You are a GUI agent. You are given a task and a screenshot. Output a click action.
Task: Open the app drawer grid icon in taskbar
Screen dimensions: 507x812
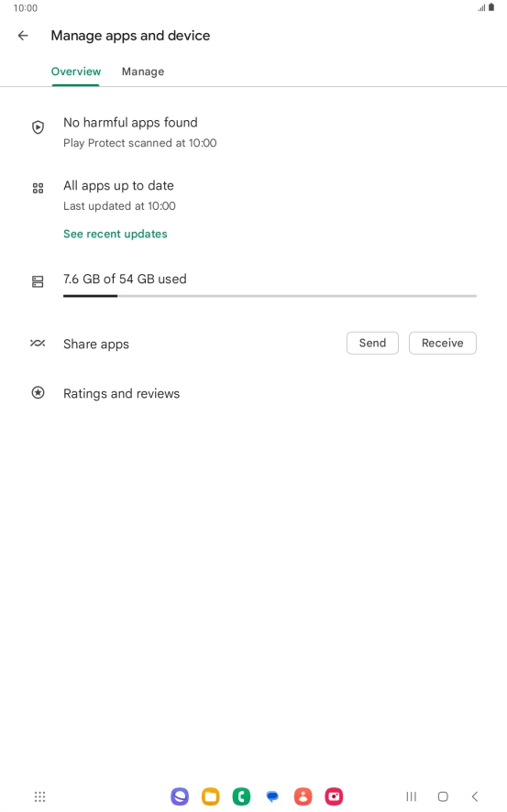pos(39,796)
